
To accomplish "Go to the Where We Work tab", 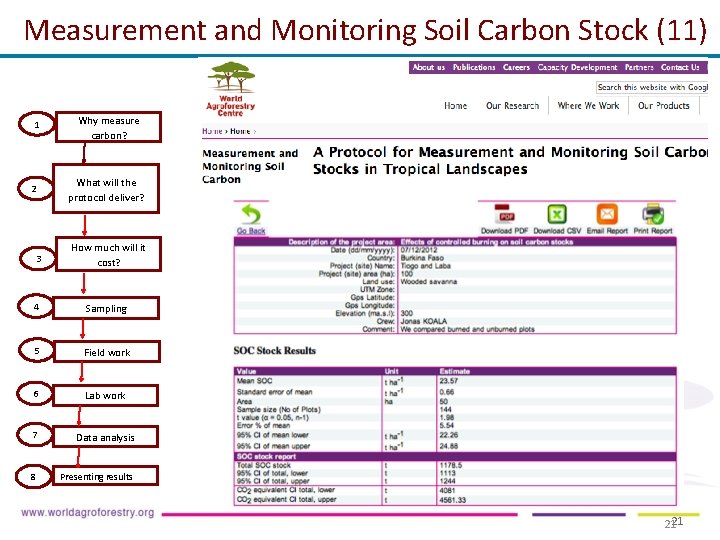I will 588,106.
